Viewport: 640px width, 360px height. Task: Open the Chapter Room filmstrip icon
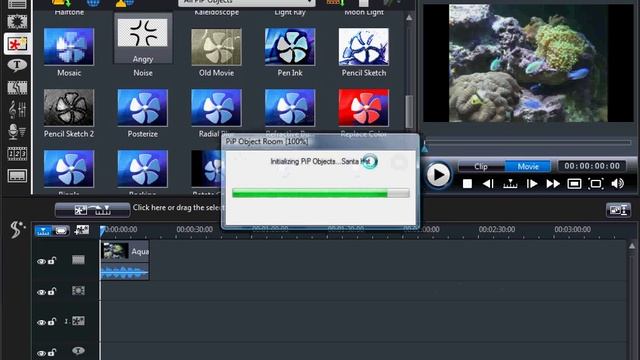17,154
